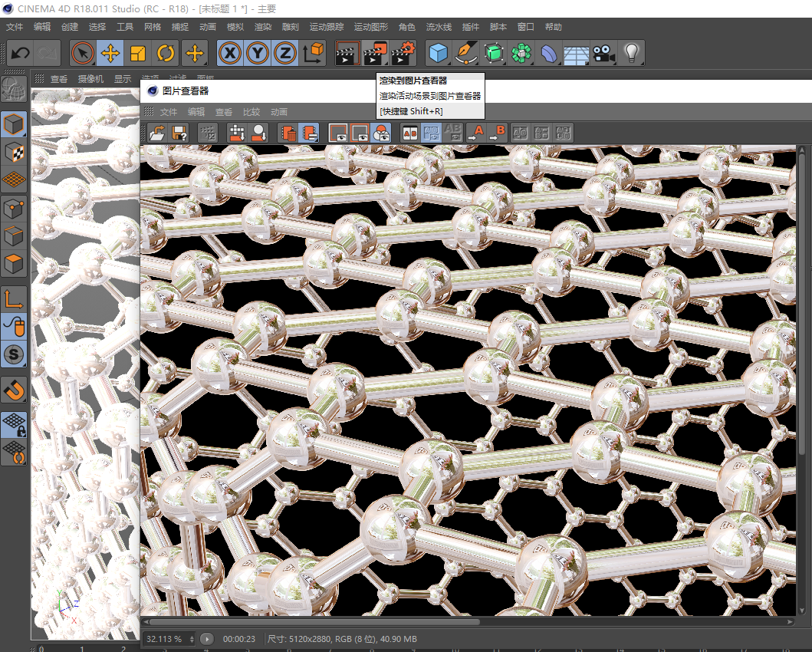The image size is (812, 652).
Task: Enable Texture mode checkered cube
Action: click(14, 152)
